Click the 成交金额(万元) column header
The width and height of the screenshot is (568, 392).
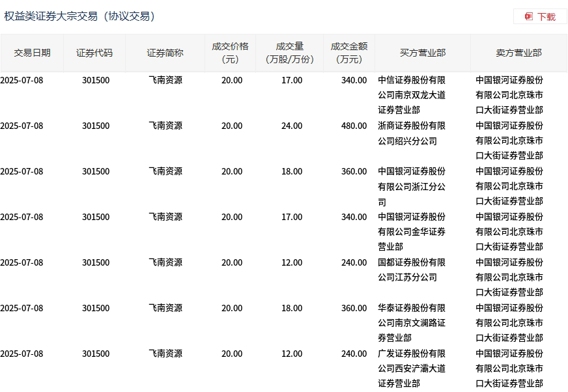click(349, 53)
